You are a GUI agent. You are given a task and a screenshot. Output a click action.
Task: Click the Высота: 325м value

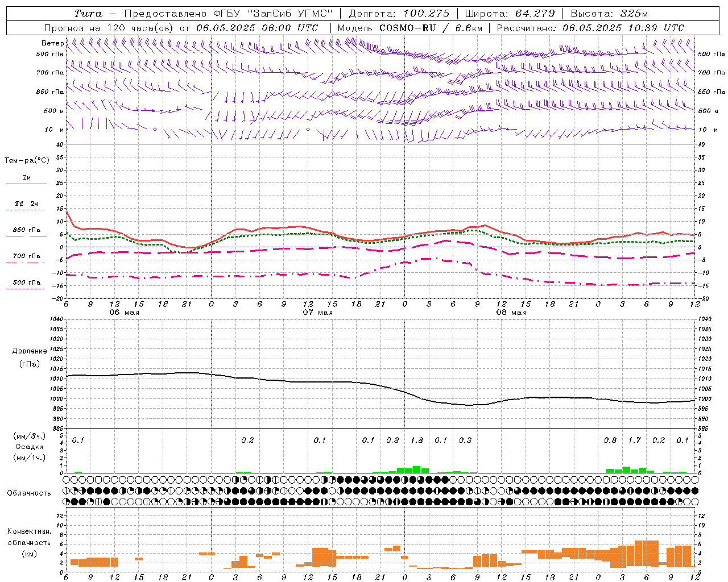click(609, 14)
